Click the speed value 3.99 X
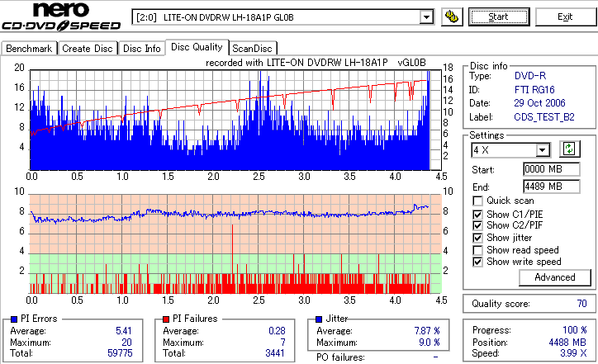 (573, 353)
